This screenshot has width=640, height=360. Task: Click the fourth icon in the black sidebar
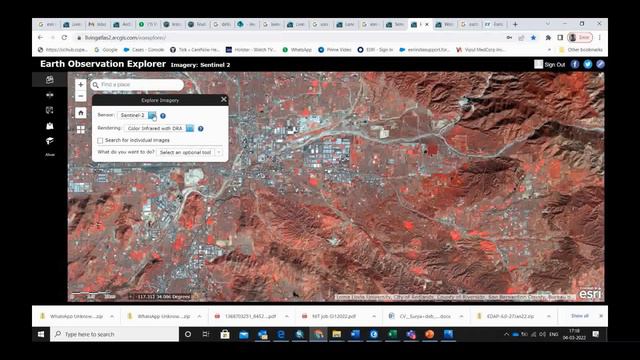pos(50,126)
